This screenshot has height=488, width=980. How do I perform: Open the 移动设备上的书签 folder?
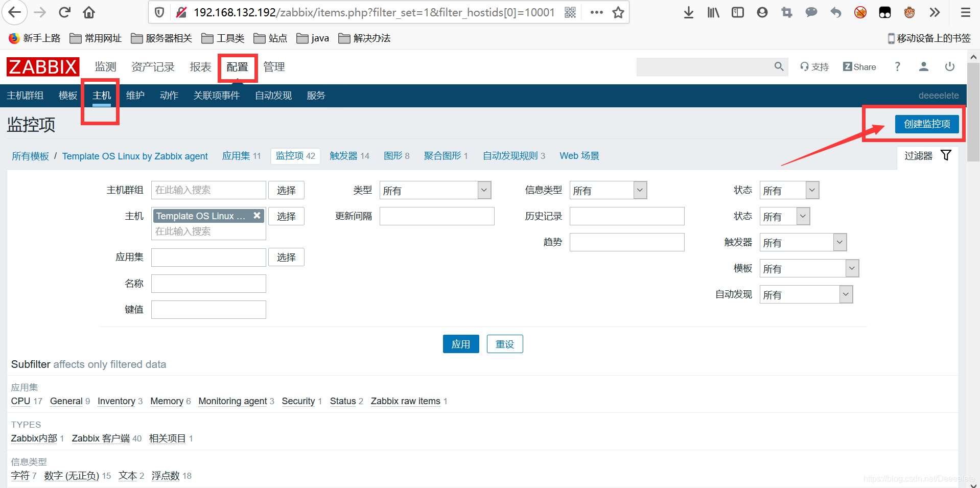pos(929,38)
